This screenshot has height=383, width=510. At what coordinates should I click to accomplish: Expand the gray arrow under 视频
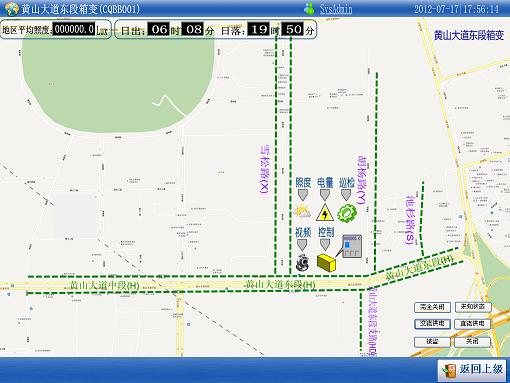[302, 245]
